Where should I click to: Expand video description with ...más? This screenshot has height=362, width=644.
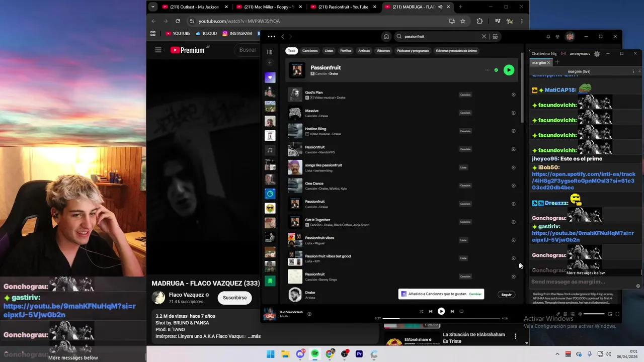point(254,336)
